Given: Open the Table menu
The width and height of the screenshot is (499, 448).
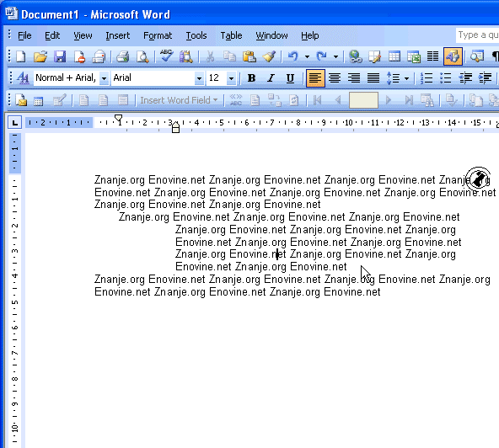Looking at the screenshot, I should [231, 35].
